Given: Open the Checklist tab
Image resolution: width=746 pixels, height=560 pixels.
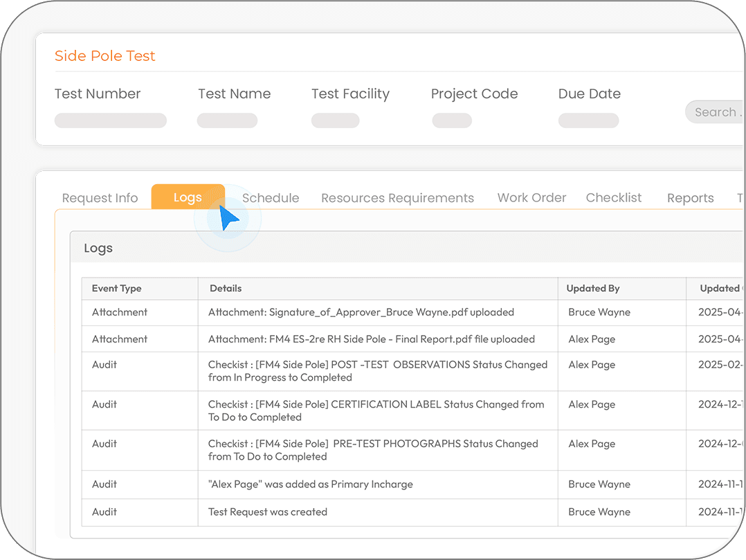Looking at the screenshot, I should click(614, 197).
